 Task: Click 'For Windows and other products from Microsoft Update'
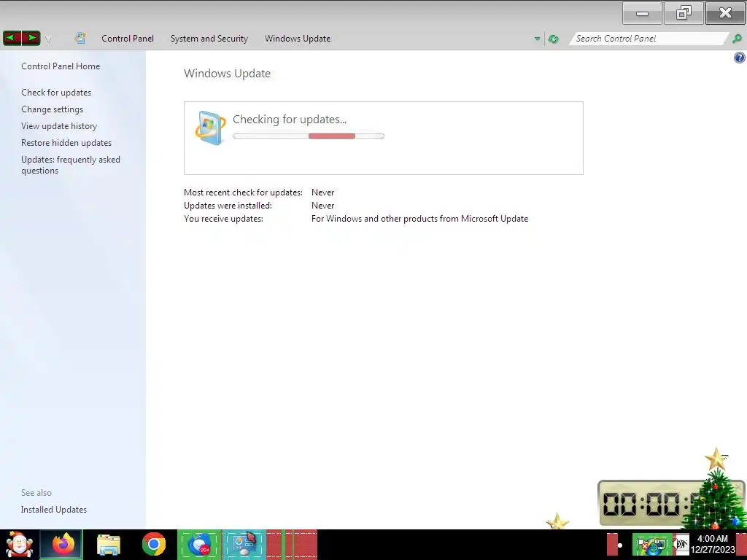coord(419,219)
